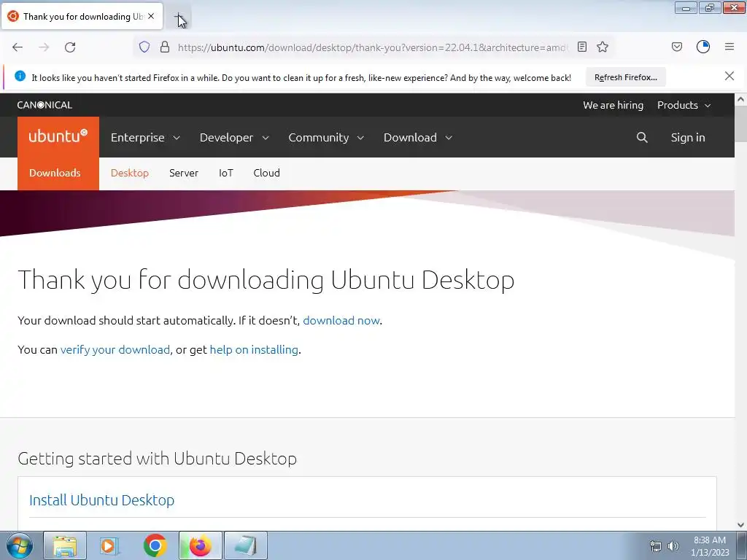Expand the Community menu
This screenshot has width=747, height=560.
[326, 137]
